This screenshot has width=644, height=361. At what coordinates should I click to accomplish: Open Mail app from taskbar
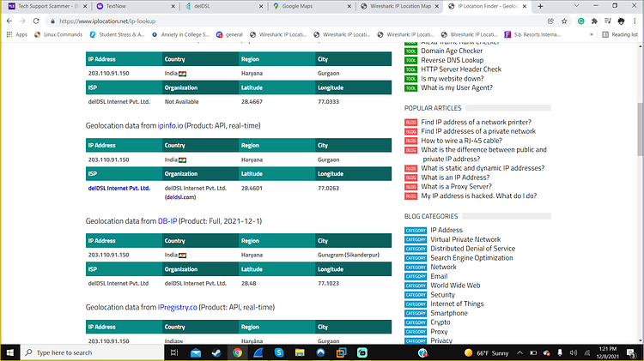click(x=196, y=352)
